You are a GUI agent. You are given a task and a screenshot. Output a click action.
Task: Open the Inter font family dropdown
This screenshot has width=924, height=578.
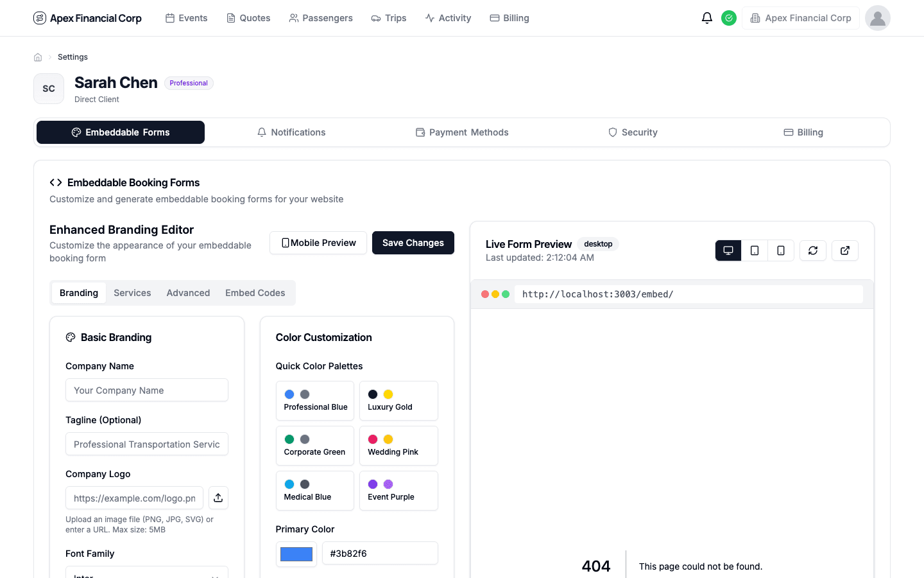tap(146, 574)
